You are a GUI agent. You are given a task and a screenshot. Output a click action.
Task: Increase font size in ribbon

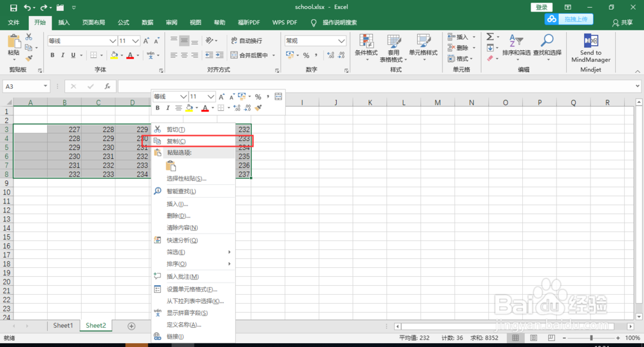pos(146,41)
